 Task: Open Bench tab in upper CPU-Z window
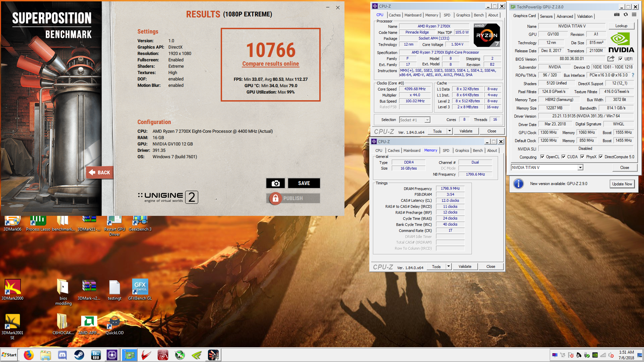[479, 15]
